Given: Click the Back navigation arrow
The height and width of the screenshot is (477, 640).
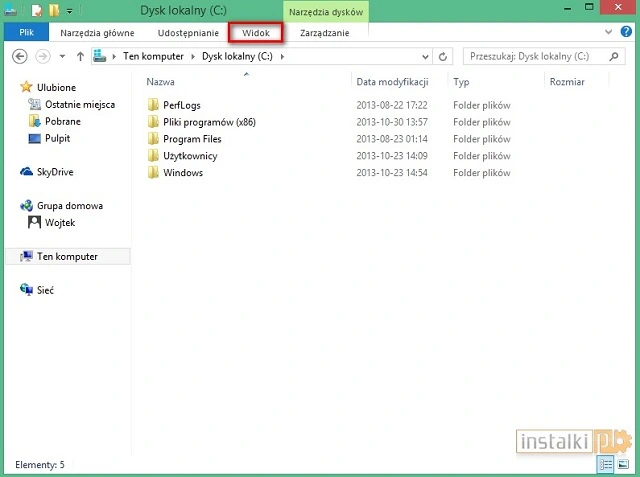Looking at the screenshot, I should pos(18,57).
